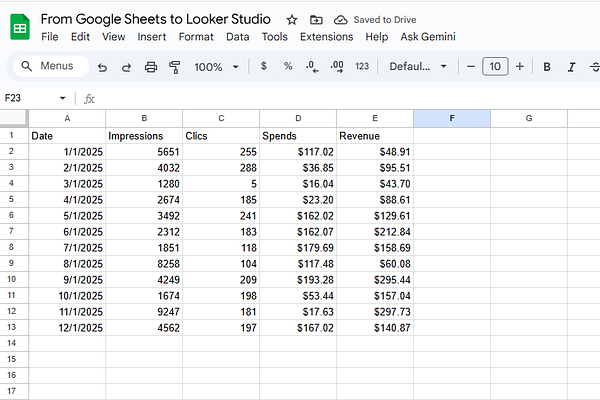Select column D header
Screen dimensions: 600x400
click(298, 118)
